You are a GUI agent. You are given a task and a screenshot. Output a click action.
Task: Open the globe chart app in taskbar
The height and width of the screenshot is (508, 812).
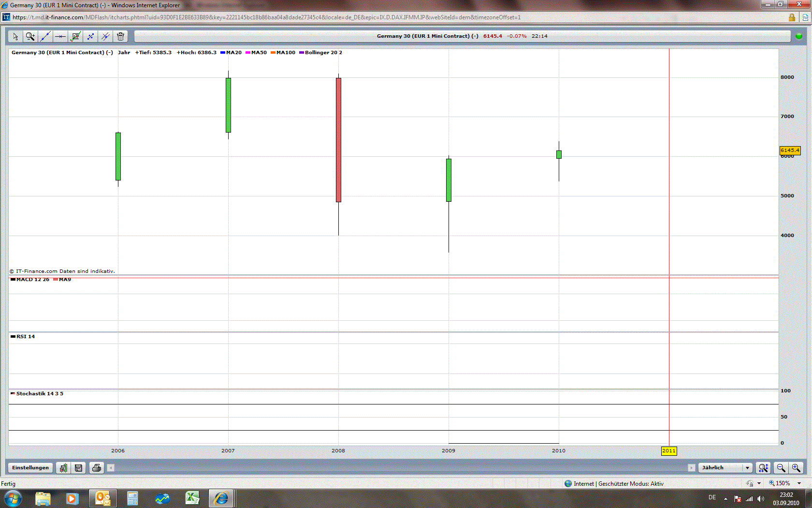(162, 498)
